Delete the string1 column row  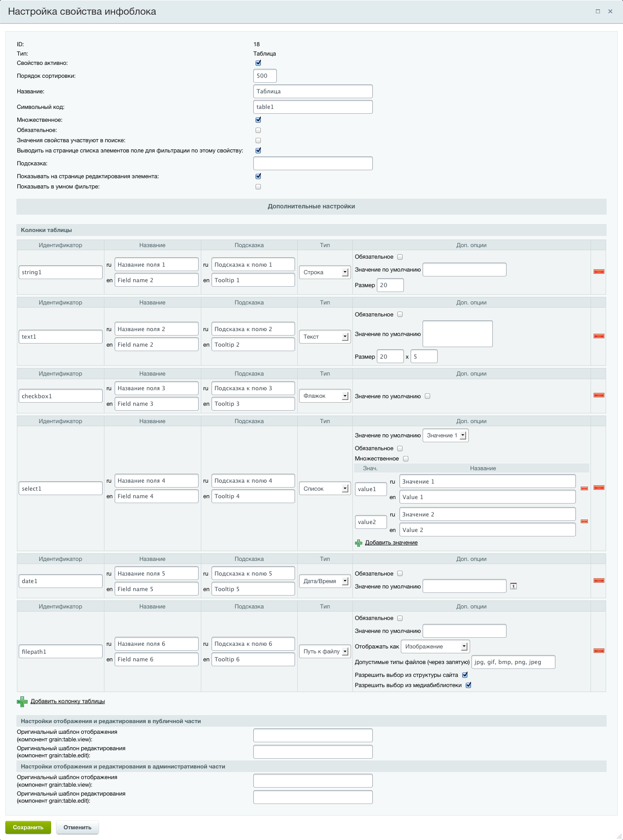[599, 272]
